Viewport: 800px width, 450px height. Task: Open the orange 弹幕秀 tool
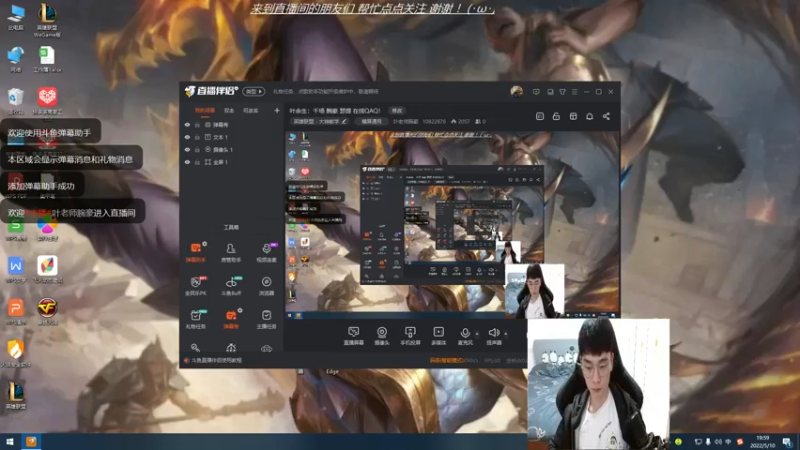[231, 319]
